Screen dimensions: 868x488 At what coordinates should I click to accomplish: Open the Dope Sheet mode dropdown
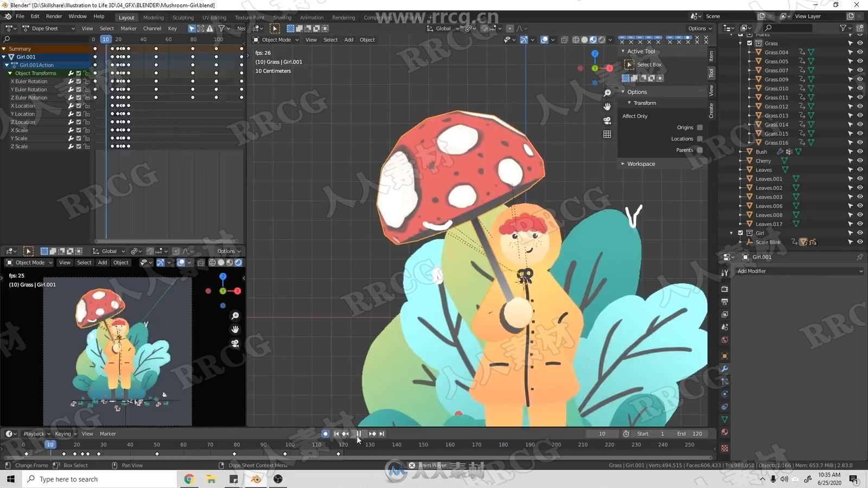49,28
